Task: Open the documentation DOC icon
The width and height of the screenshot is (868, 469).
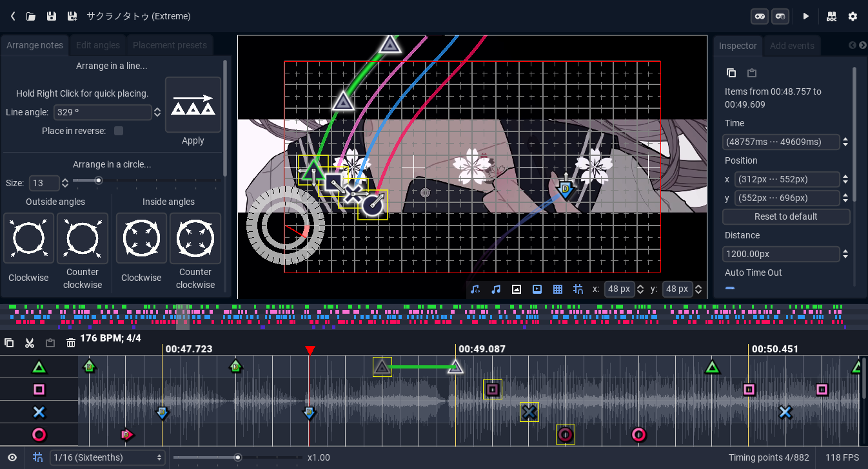Action: [x=832, y=16]
